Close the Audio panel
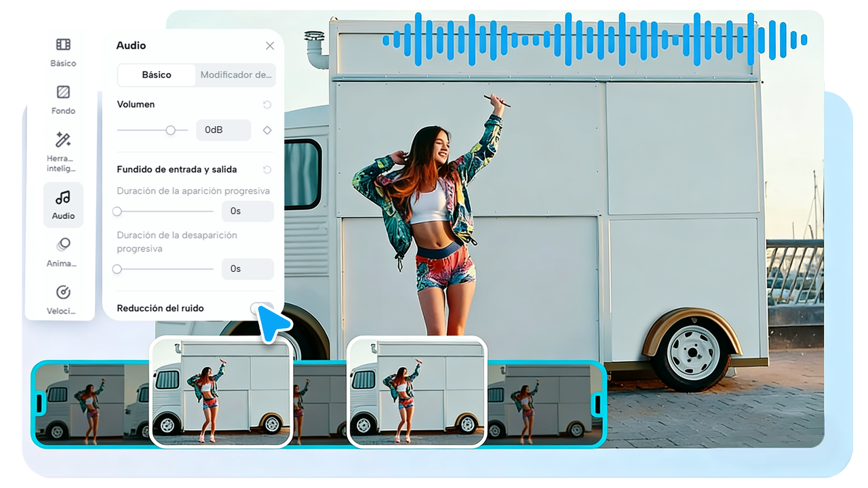The width and height of the screenshot is (868, 488). tap(269, 45)
